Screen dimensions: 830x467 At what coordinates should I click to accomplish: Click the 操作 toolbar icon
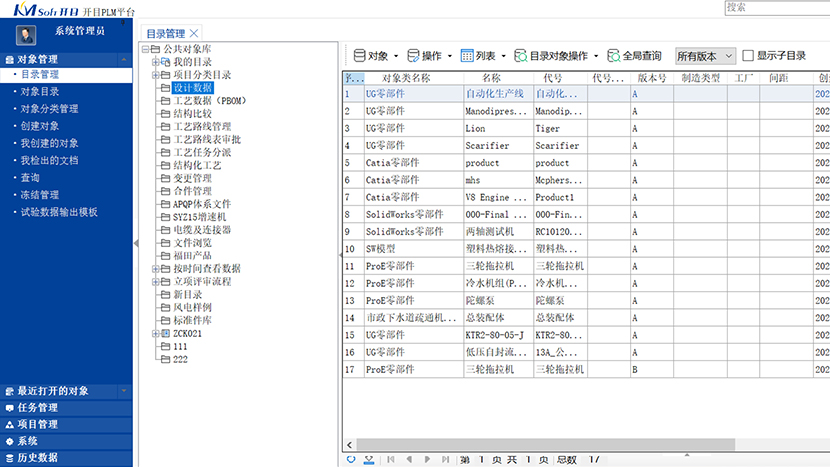[x=413, y=56]
